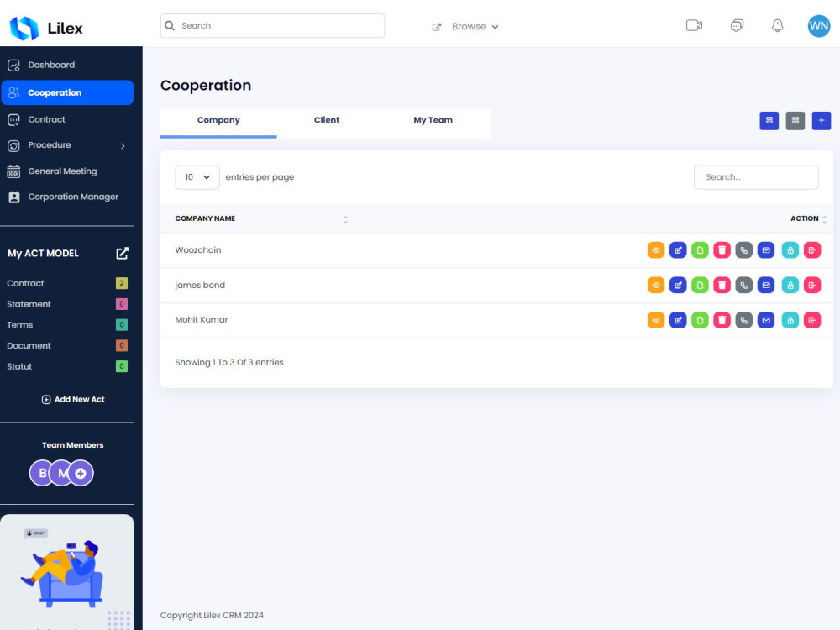The image size is (840, 630).
Task: Switch to grid view layout
Action: 795,120
